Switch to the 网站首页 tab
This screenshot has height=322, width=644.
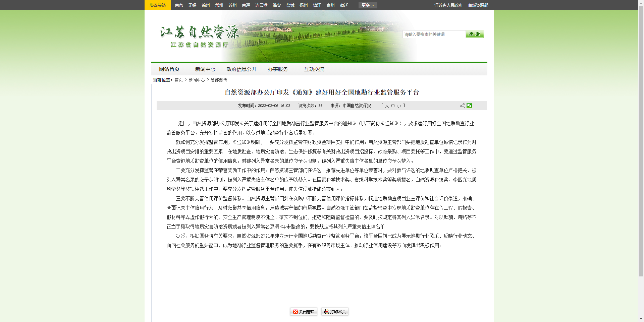(x=169, y=69)
